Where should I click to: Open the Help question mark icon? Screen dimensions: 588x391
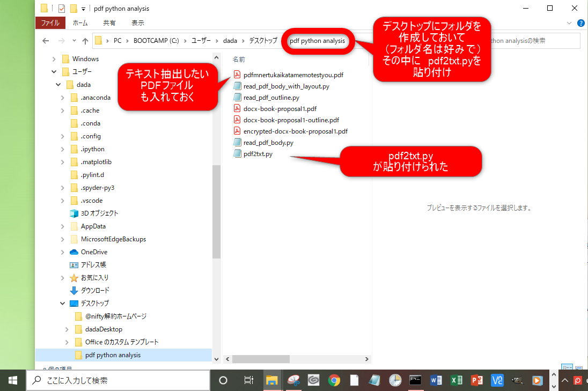pyautogui.click(x=581, y=23)
